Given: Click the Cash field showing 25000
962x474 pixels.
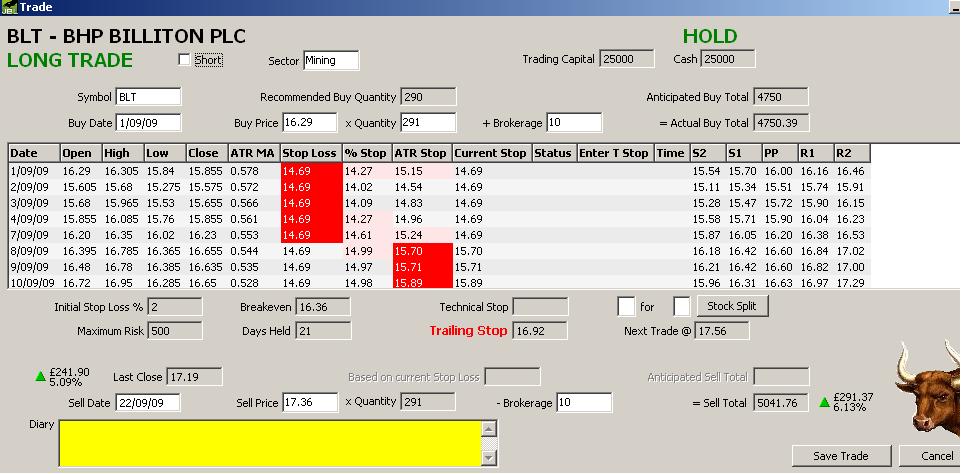Looking at the screenshot, I should tap(728, 59).
